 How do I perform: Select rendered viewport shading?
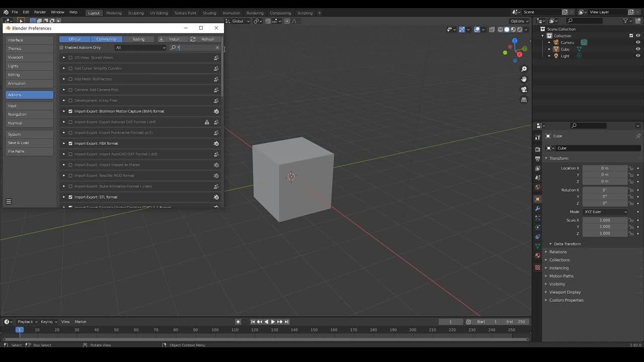(x=520, y=30)
